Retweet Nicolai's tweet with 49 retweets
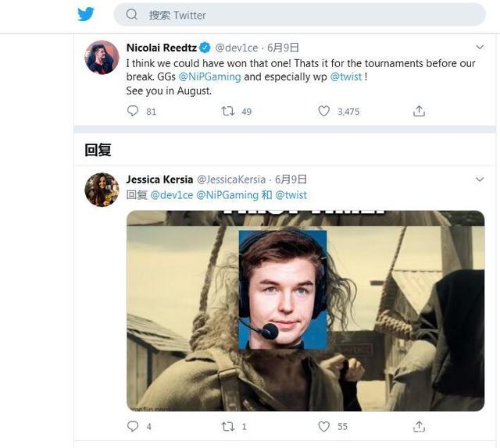Image resolution: width=500 pixels, height=448 pixels. [x=228, y=111]
